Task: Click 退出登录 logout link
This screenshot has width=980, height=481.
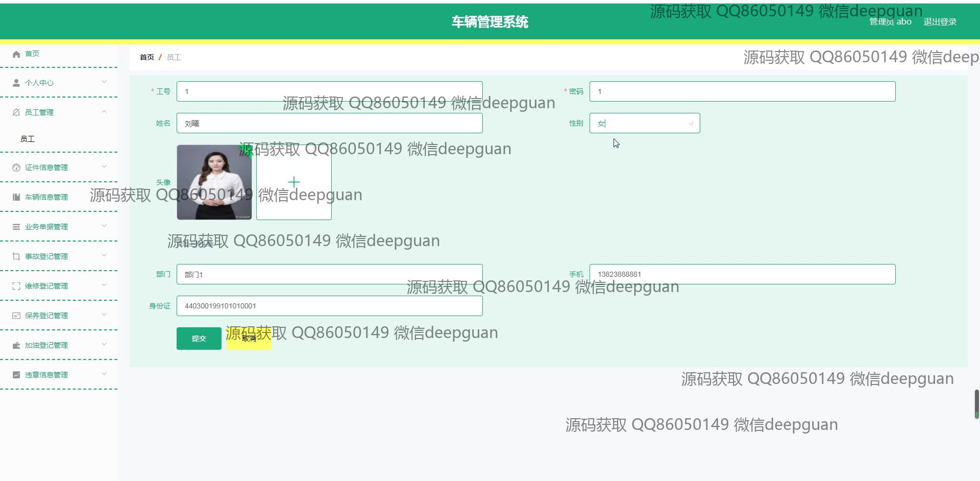Action: pos(940,22)
